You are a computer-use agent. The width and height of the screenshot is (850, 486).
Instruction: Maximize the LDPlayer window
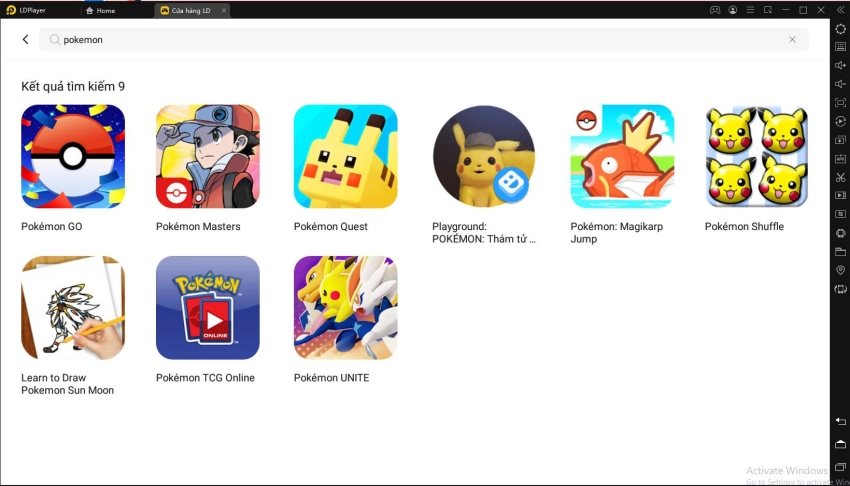803,10
